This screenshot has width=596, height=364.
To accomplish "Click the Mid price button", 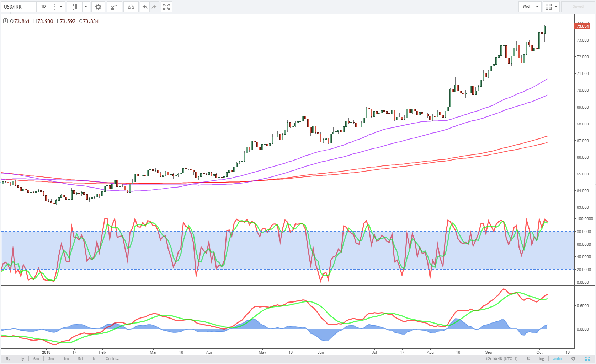I will (526, 7).
